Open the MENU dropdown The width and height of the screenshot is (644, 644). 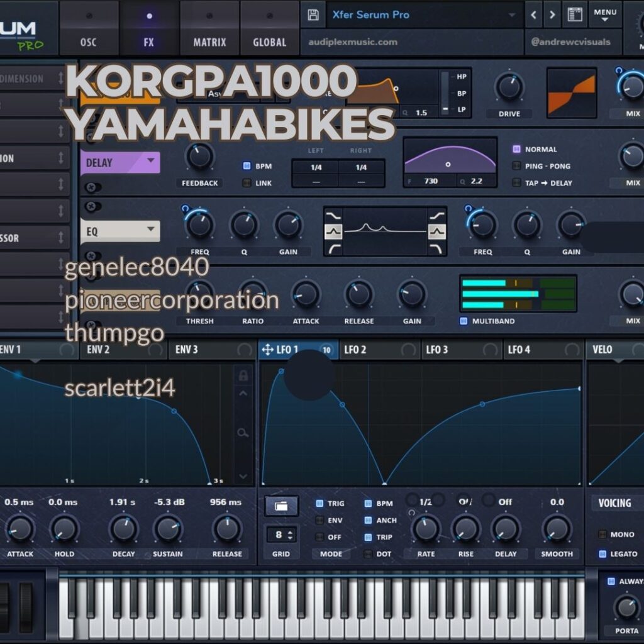[605, 15]
